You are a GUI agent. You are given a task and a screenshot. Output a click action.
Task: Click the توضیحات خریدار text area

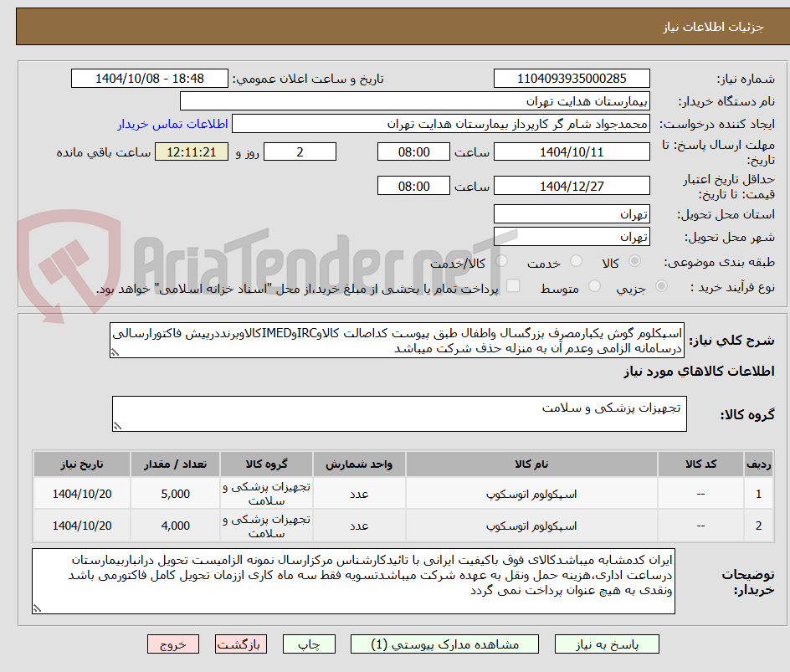coord(354,582)
